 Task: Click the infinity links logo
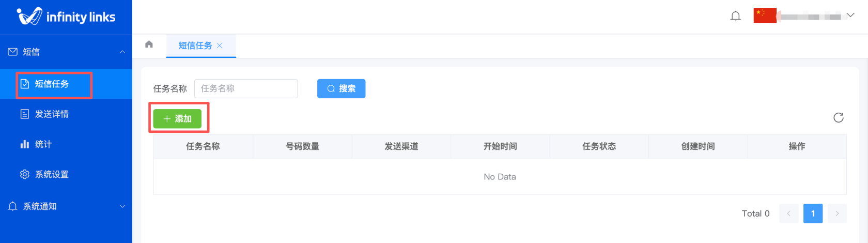[x=66, y=17]
